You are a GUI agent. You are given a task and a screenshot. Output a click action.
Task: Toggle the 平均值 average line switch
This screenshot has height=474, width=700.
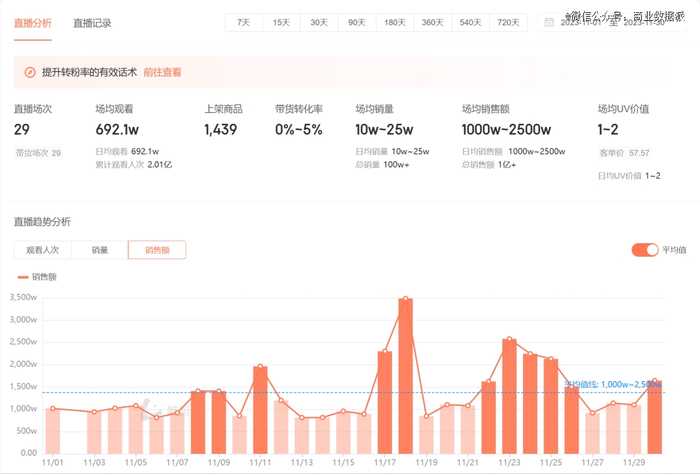coord(645,250)
